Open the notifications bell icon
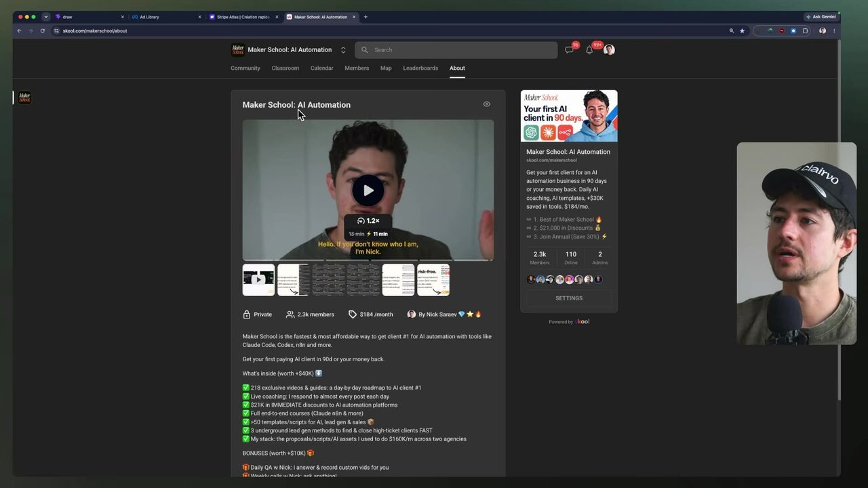Screen dimensions: 868x488 pyautogui.click(x=589, y=49)
